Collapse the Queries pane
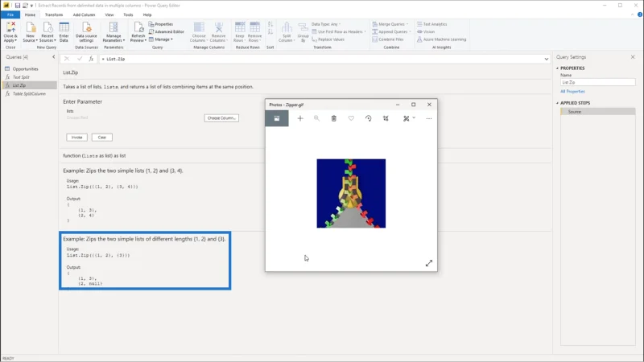644x362 pixels. click(x=53, y=57)
